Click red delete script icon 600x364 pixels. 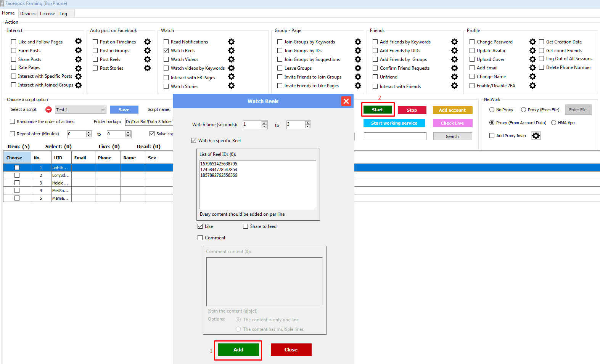[48, 109]
